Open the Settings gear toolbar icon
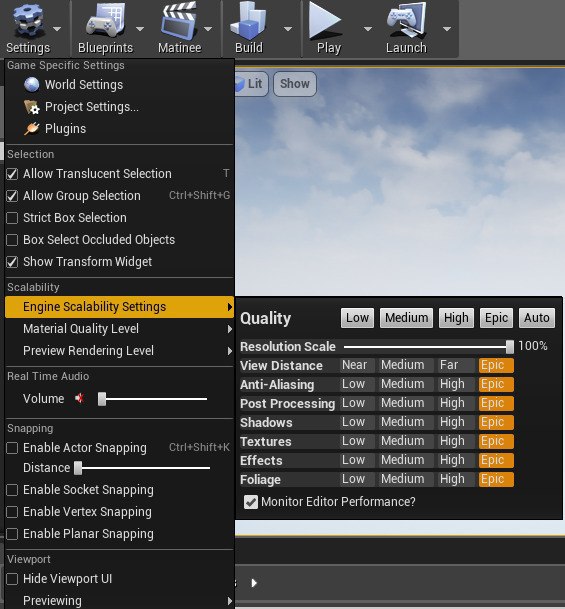This screenshot has width=565, height=609. click(28, 21)
